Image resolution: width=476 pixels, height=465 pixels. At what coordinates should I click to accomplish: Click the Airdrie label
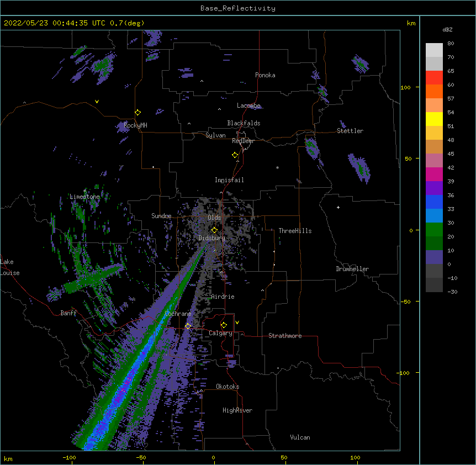click(223, 297)
